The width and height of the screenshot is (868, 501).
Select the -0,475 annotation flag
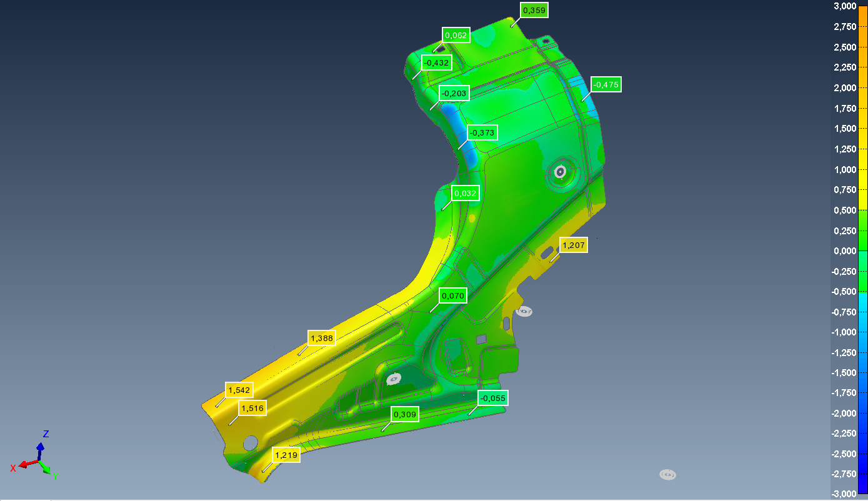[x=606, y=84]
